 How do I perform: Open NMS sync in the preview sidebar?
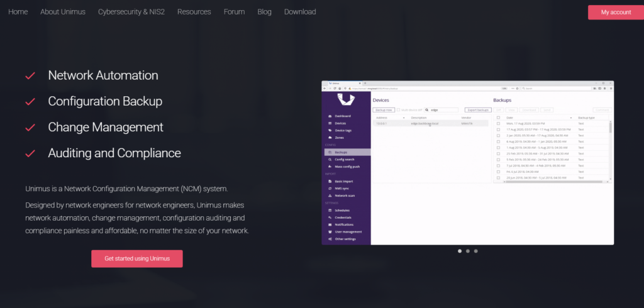(339, 189)
